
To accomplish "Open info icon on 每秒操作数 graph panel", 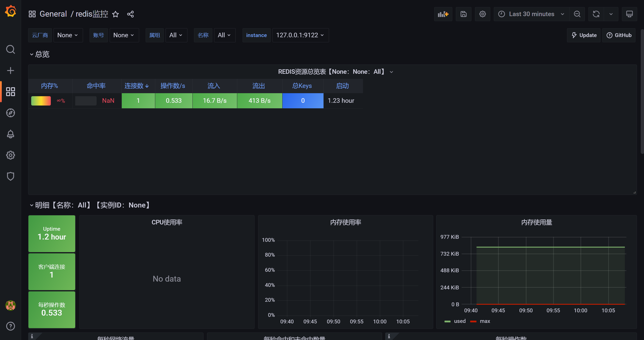I will (x=389, y=336).
